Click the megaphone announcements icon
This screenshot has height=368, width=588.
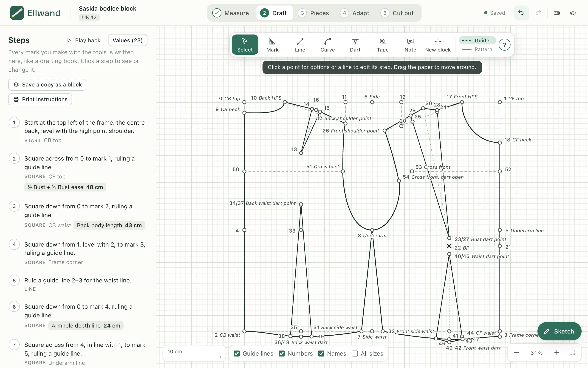(573, 13)
